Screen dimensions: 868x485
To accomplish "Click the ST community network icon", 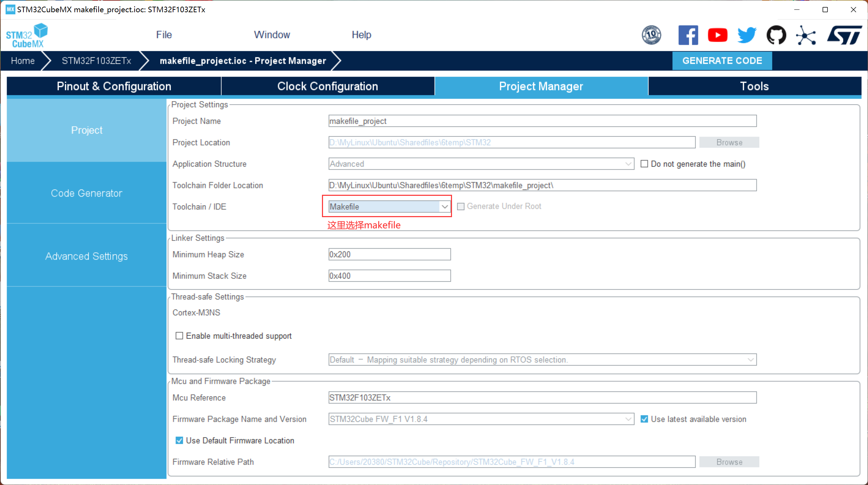I will click(x=806, y=35).
